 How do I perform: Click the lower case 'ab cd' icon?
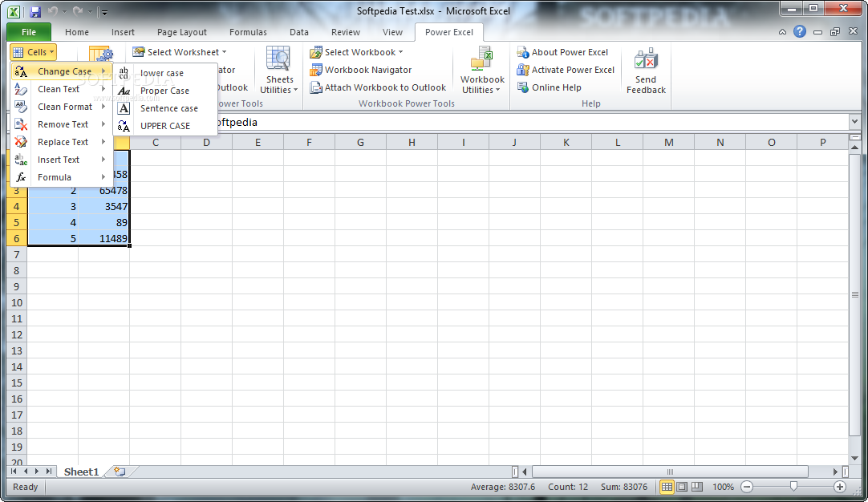[124, 72]
